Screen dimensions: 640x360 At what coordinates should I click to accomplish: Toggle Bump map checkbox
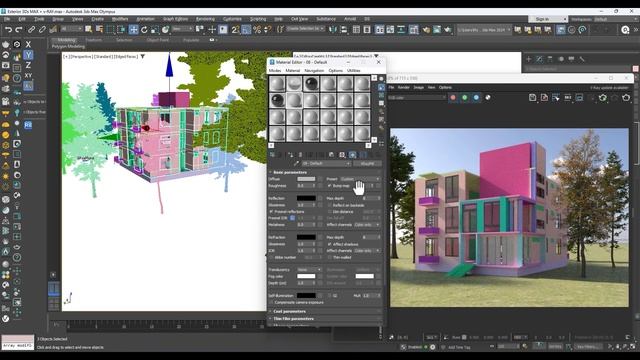[329, 186]
